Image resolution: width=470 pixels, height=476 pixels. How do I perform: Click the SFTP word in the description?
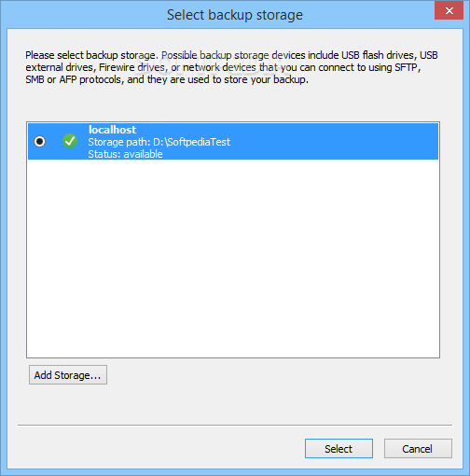pos(406,67)
